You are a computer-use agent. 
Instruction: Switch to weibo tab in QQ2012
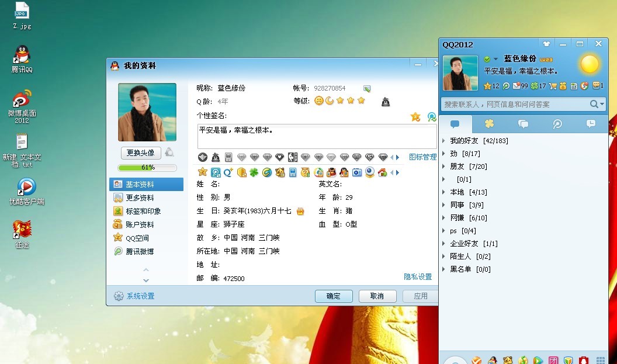point(557,124)
